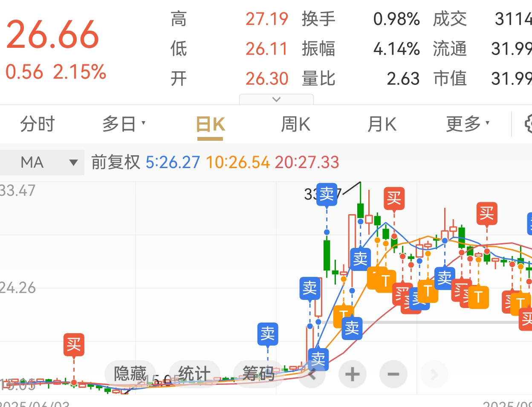Select the red 买 marker above the right candles
The image size is (532, 407).
pos(487,213)
